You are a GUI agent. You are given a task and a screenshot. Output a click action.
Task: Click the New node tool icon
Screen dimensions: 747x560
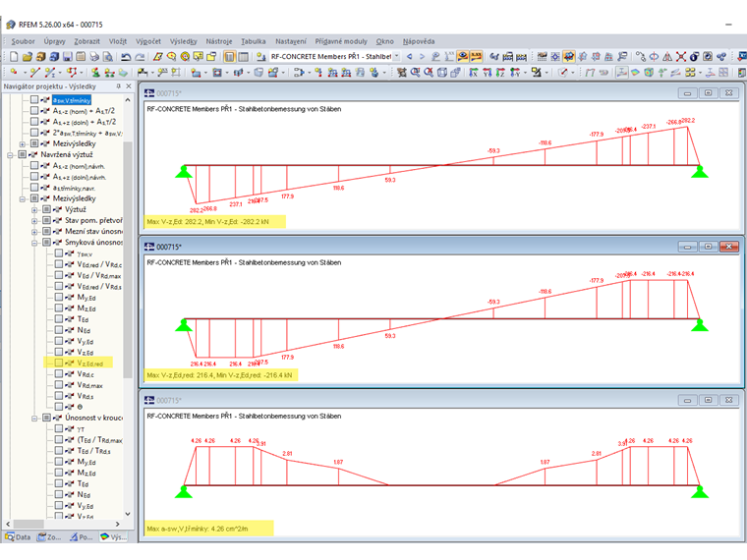point(13,73)
